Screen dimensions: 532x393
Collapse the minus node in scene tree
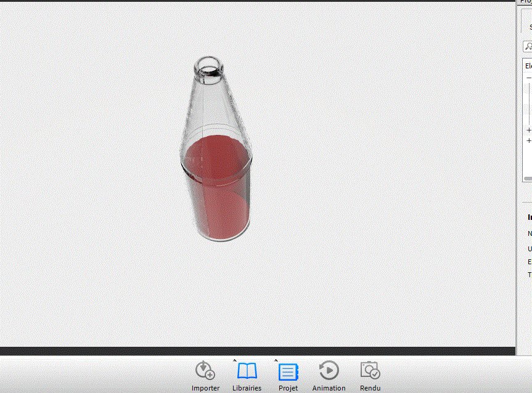pyautogui.click(x=529, y=78)
